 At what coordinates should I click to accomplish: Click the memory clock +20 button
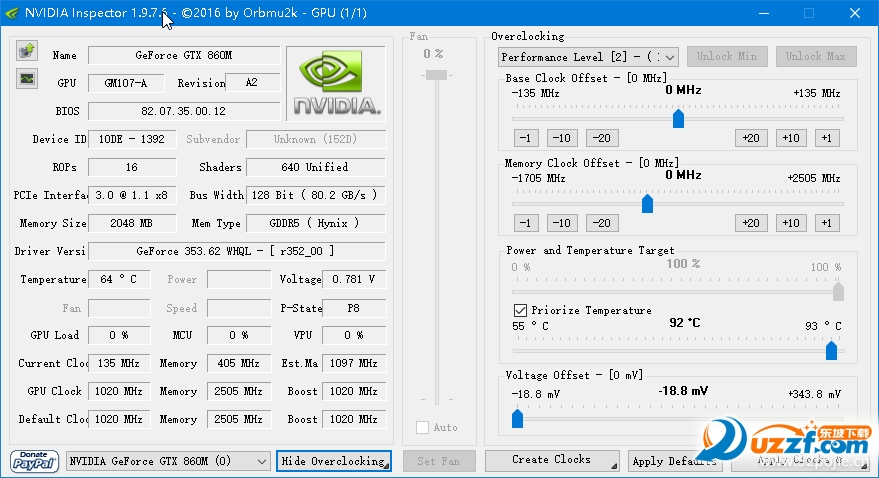(751, 223)
